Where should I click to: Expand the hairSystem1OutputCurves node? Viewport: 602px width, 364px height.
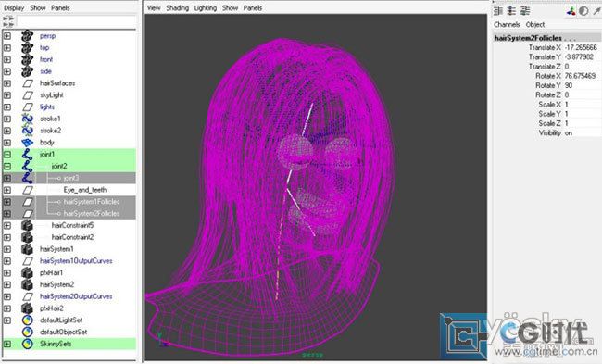[7, 261]
